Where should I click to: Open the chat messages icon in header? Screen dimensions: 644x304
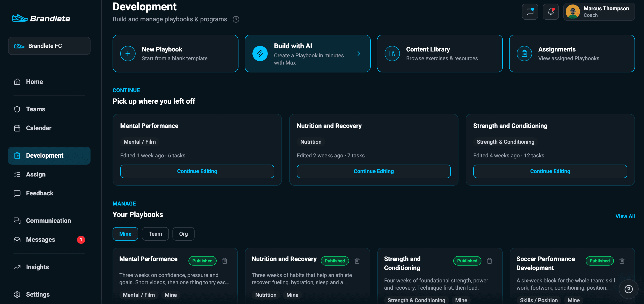coord(530,12)
